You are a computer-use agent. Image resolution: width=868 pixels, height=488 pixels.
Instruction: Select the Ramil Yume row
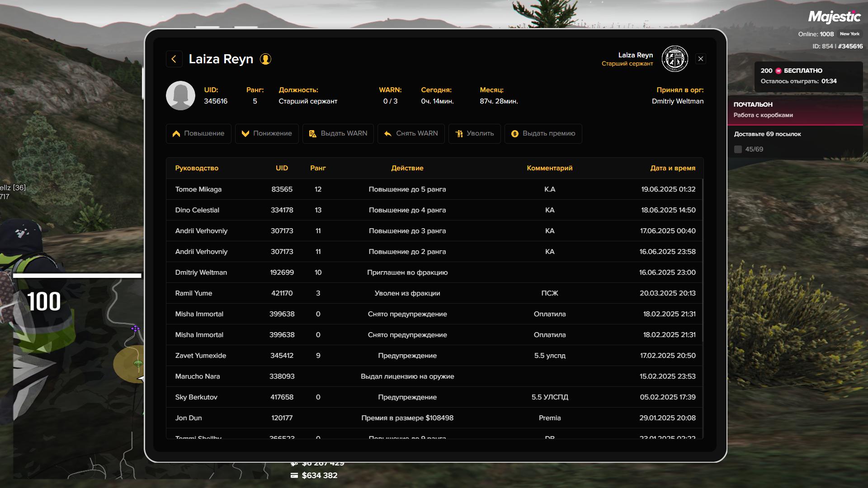(434, 293)
